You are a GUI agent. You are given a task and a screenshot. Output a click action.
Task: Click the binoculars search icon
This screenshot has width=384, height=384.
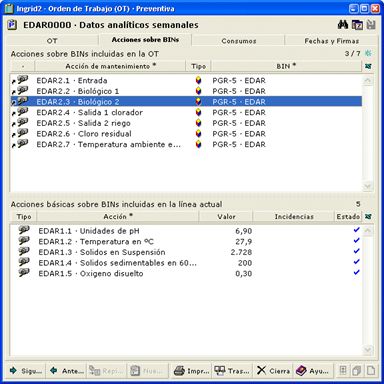(343, 24)
